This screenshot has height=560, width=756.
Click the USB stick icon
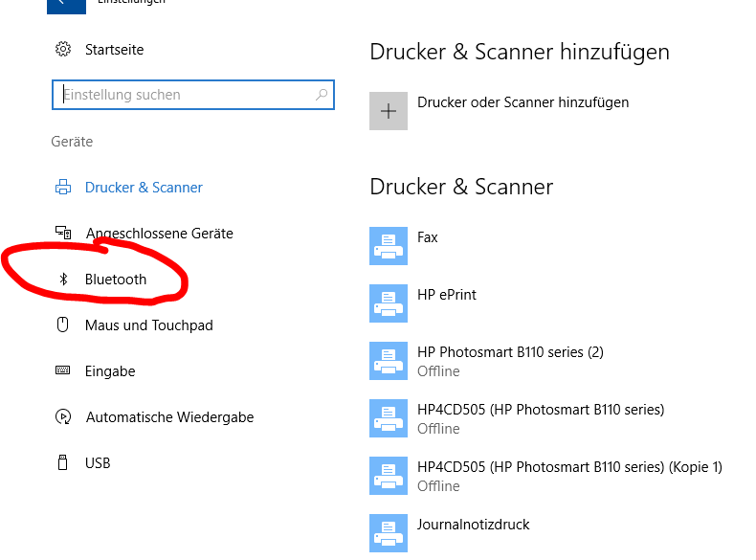[62, 462]
